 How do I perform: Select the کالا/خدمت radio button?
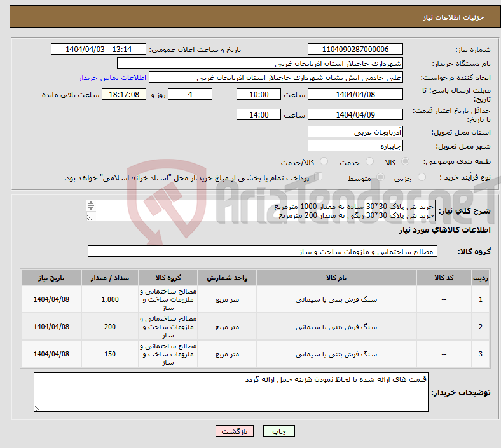point(324,161)
